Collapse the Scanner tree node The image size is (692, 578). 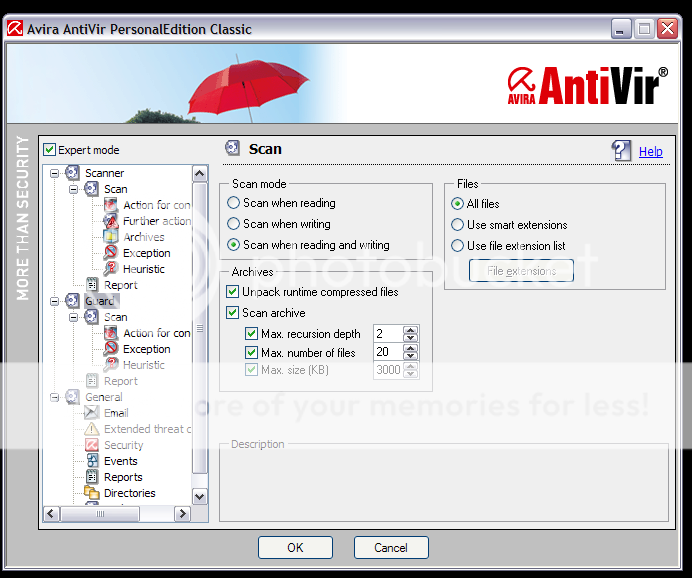56,173
